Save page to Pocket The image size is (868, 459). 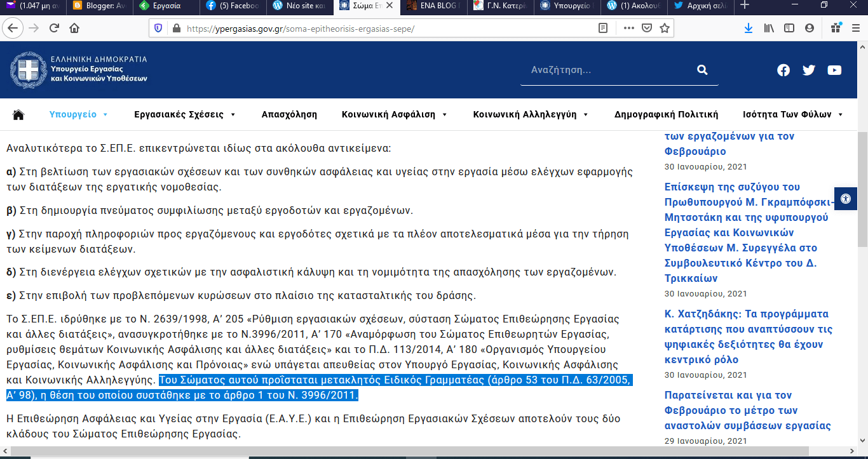click(x=646, y=29)
